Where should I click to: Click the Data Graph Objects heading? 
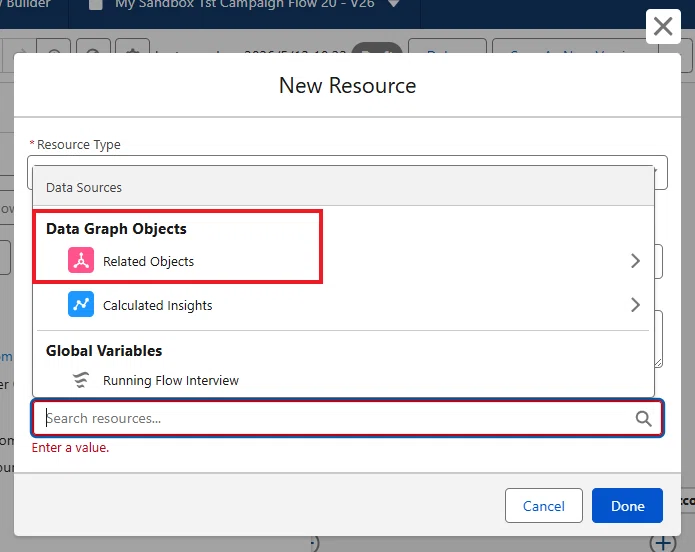tap(116, 229)
